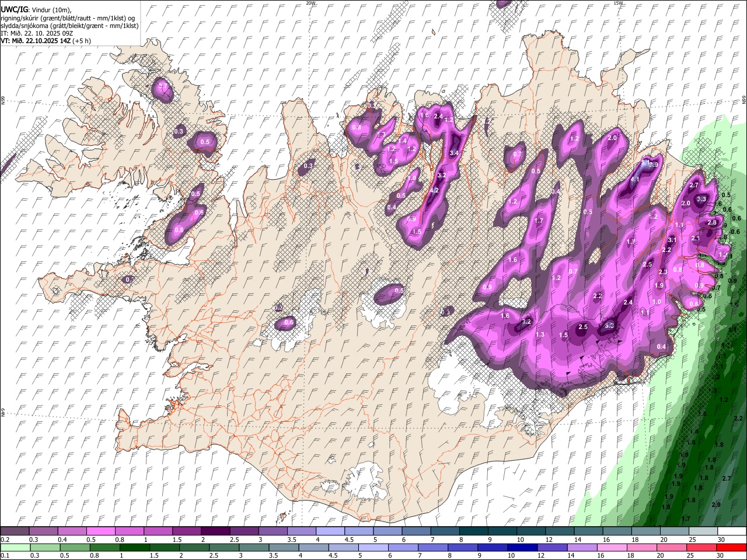Viewport: 747px width, 560px height.
Task: Select the lower legend swatch between 5 and 6
Action: click(x=373, y=547)
